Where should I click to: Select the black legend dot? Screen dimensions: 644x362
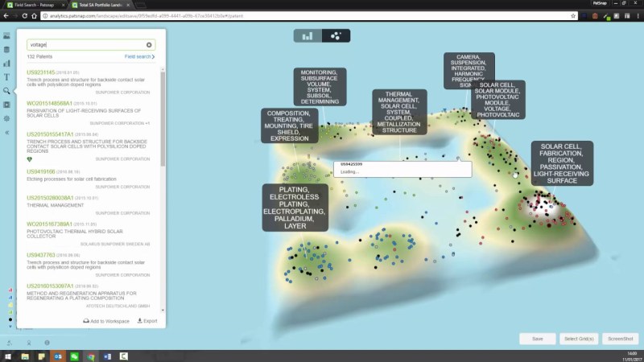click(10, 319)
